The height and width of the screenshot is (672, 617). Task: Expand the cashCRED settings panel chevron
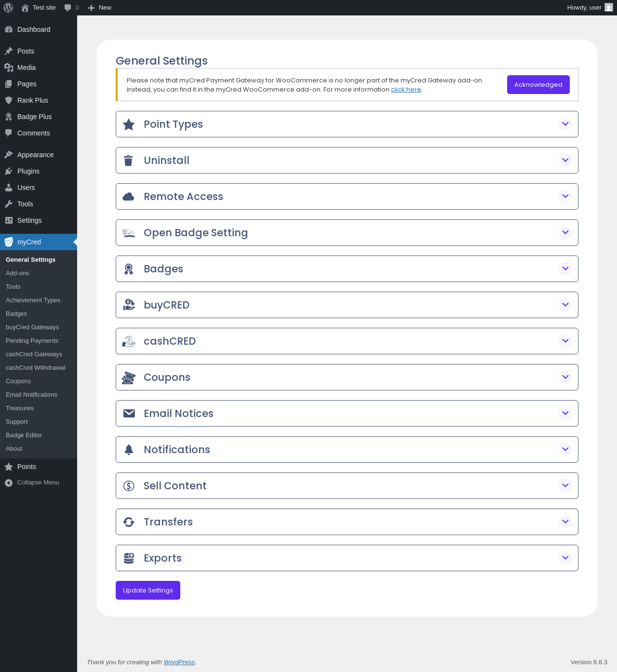point(565,341)
